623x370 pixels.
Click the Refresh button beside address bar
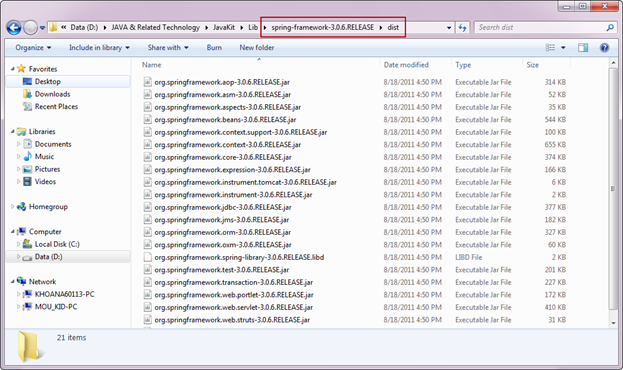462,27
